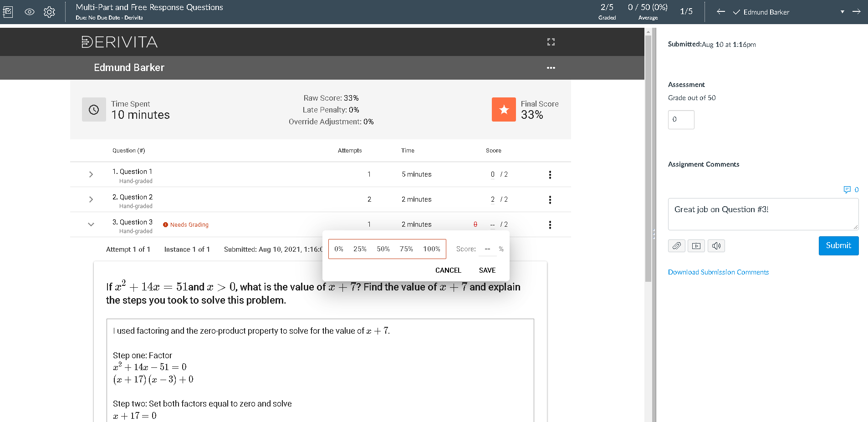Edit the Question 1 score value
868x422 pixels.
(x=493, y=174)
